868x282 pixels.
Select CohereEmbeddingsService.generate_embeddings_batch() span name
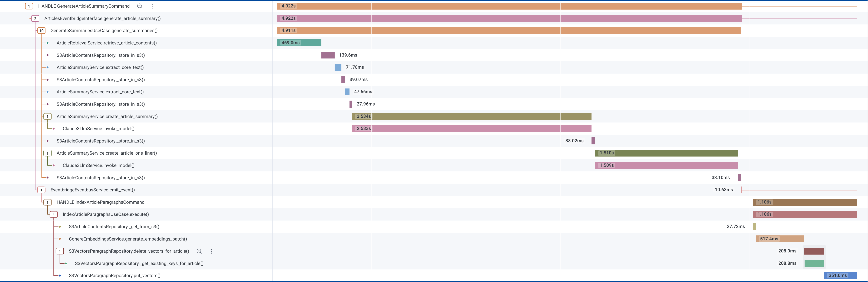128,239
